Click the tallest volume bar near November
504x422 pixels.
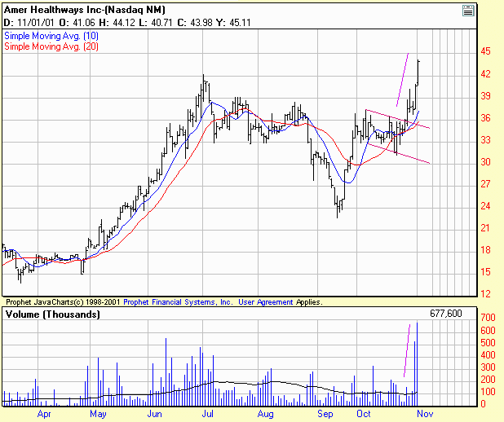(x=418, y=364)
